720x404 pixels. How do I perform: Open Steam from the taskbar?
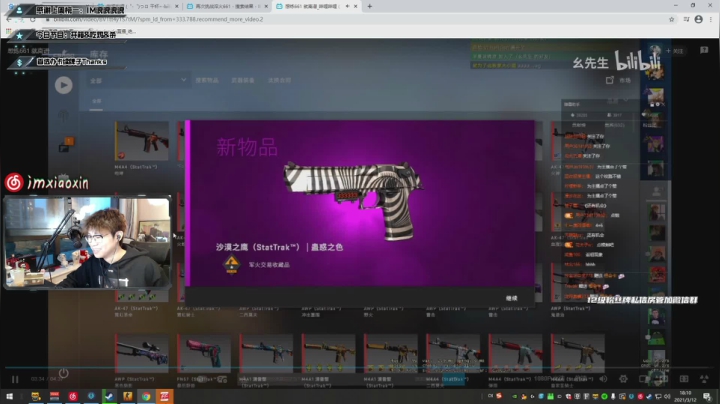(x=109, y=396)
